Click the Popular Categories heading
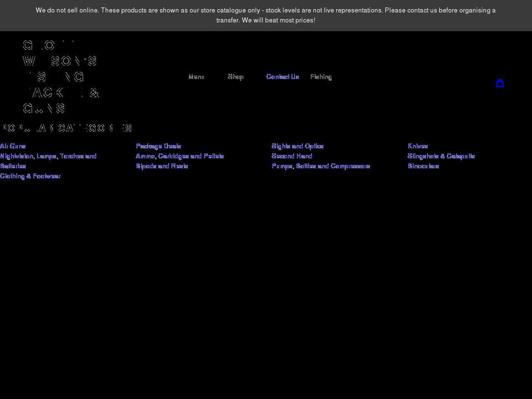Screen dimensions: 532x399 [x=66, y=127]
